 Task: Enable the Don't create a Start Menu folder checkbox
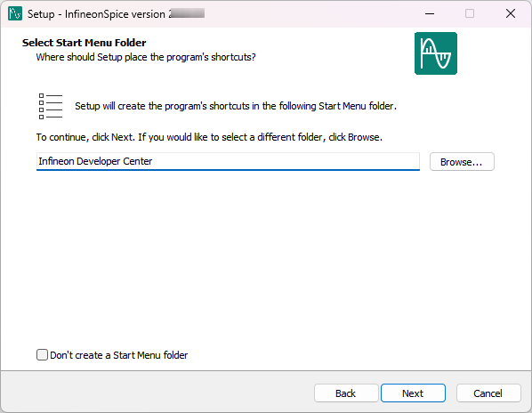(x=42, y=354)
